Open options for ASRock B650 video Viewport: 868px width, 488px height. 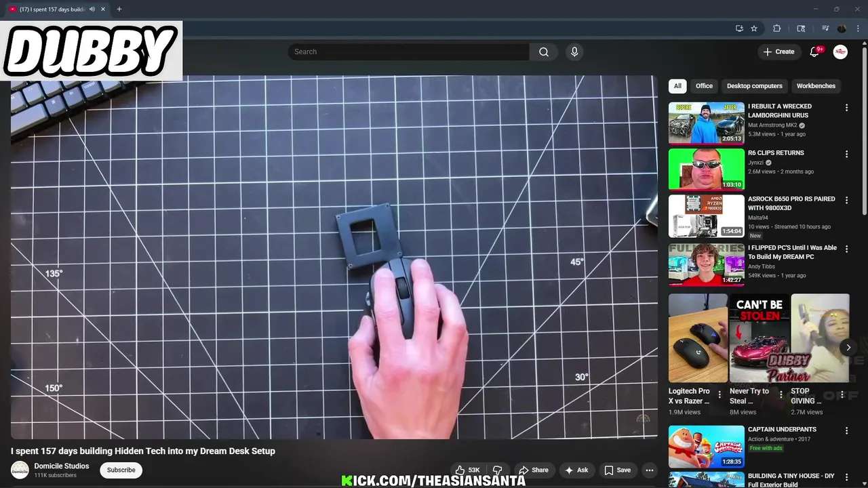point(846,201)
